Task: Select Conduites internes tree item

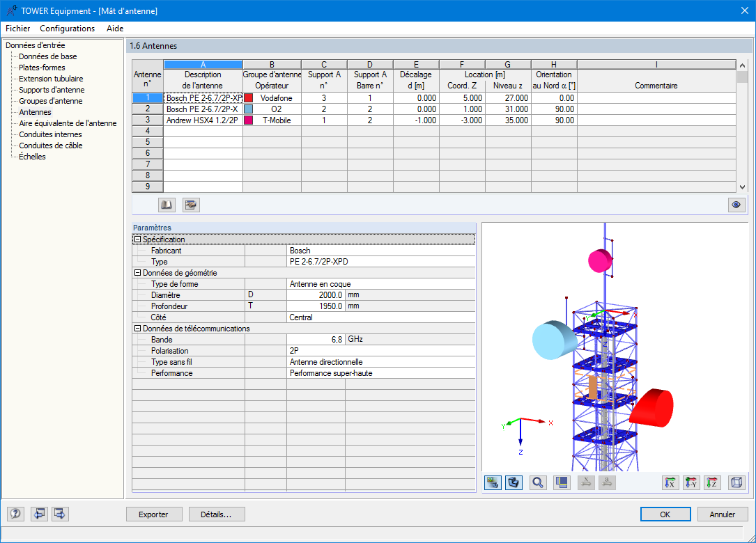Action: [50, 134]
